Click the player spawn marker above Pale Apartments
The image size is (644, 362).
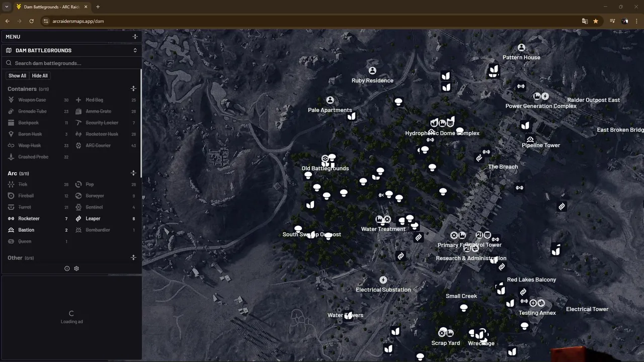click(x=330, y=101)
